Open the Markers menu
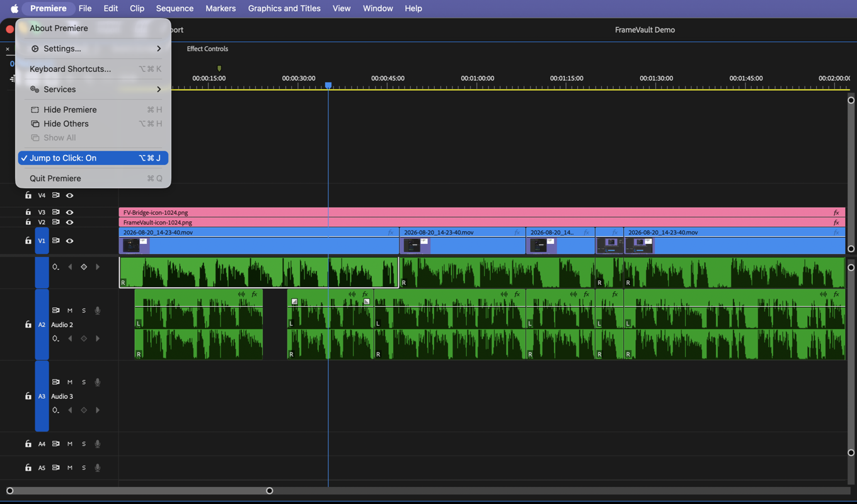 click(x=221, y=8)
